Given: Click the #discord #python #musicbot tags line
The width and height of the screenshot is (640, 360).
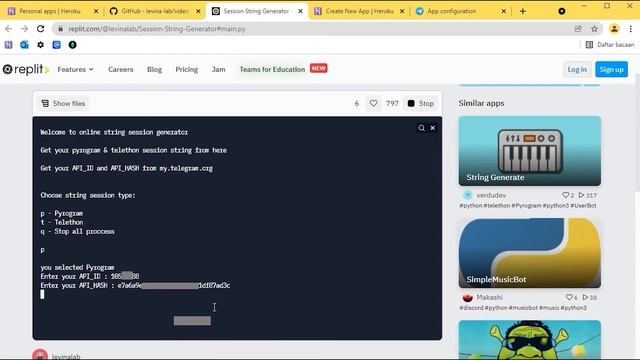Looking at the screenshot, I should click(523, 308).
